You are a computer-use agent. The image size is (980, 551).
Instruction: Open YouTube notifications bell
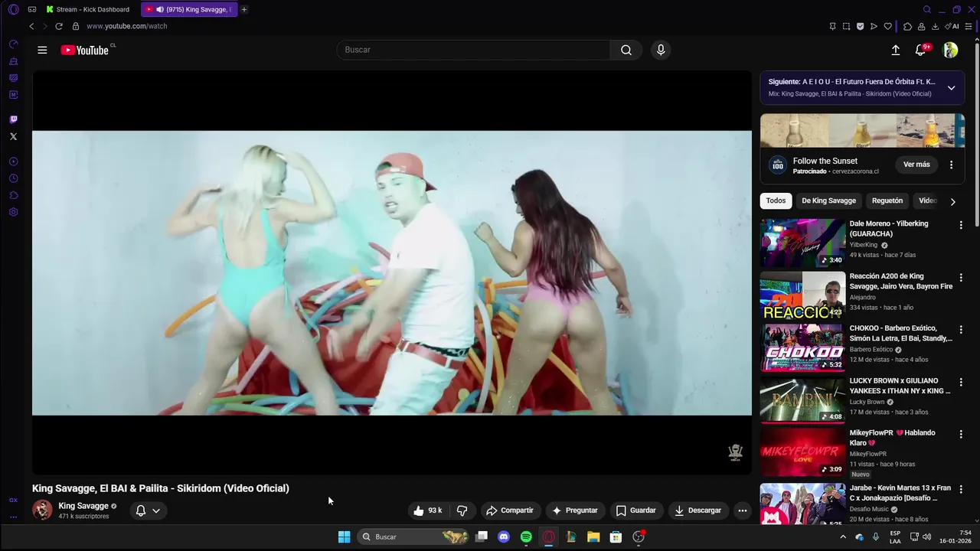point(921,50)
